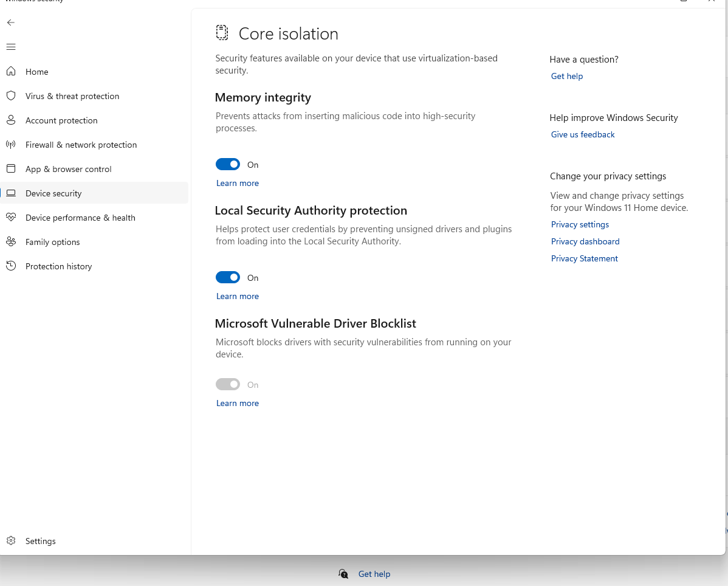Screen dimensions: 728x586
Task: Click the Privacy dashboard link
Action: click(585, 241)
